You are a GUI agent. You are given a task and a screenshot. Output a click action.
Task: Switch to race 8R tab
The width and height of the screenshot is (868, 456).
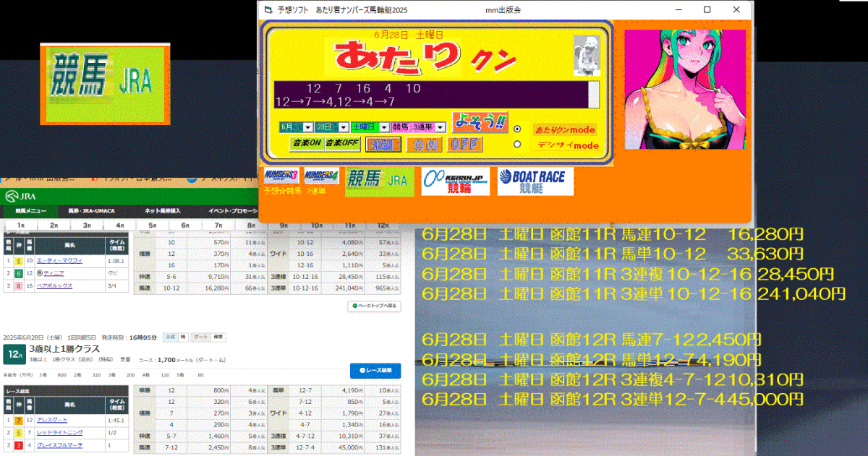click(251, 225)
